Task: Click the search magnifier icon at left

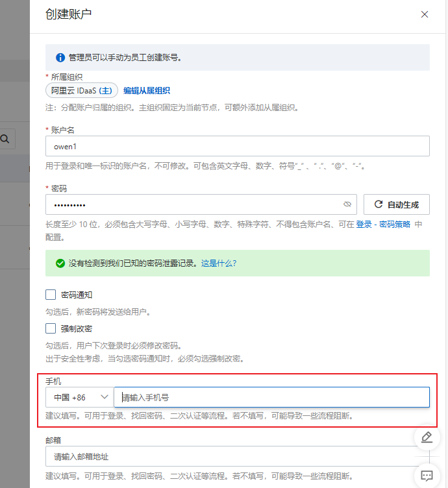Action: [x=5, y=138]
